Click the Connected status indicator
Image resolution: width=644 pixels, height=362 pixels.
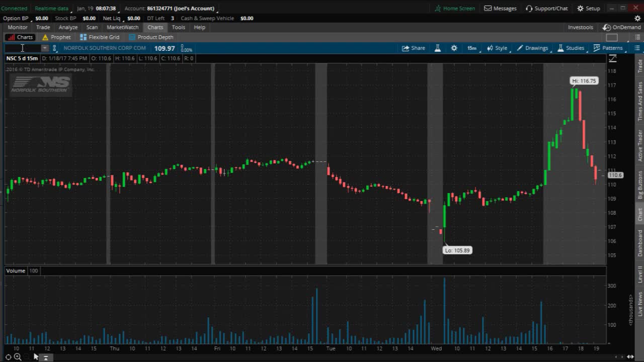(x=14, y=9)
